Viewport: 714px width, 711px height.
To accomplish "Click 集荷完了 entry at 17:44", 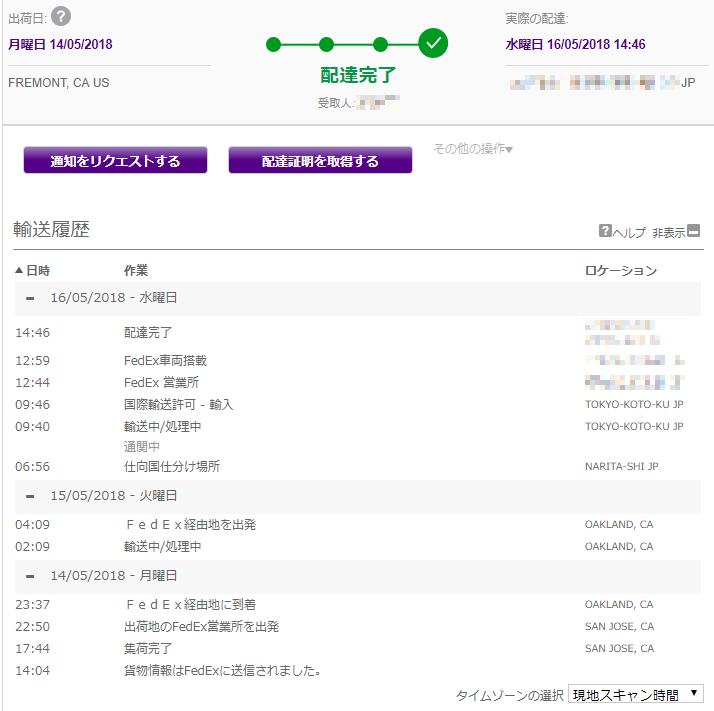I will pos(148,649).
